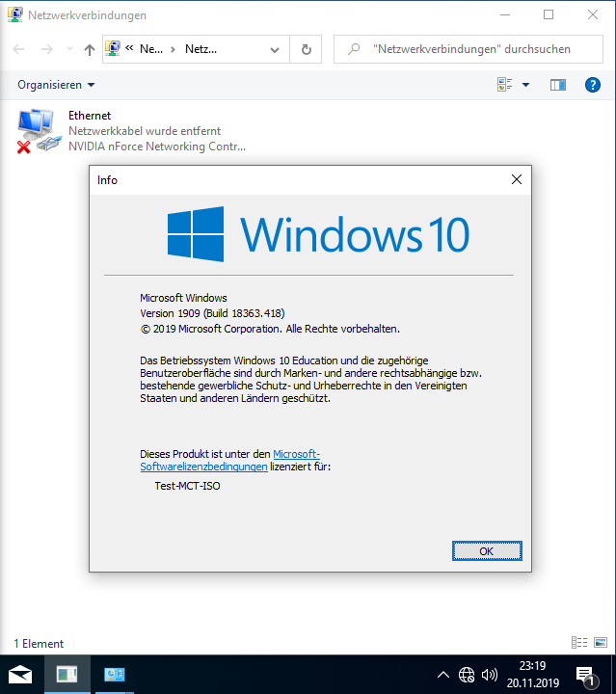
Task: Click the "Netz..." breadcrumb in the address bar
Action: click(x=201, y=49)
